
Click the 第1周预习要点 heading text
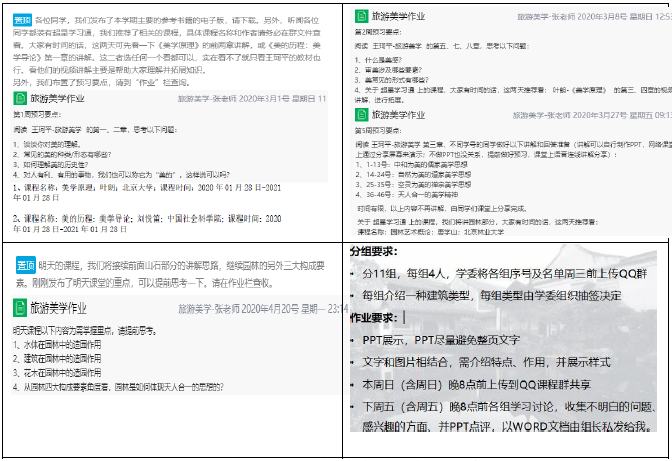click(39, 115)
